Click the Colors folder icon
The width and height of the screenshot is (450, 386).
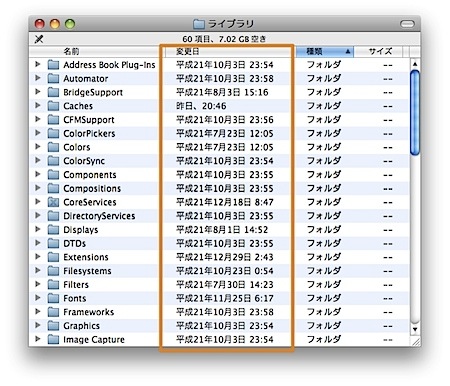point(53,147)
